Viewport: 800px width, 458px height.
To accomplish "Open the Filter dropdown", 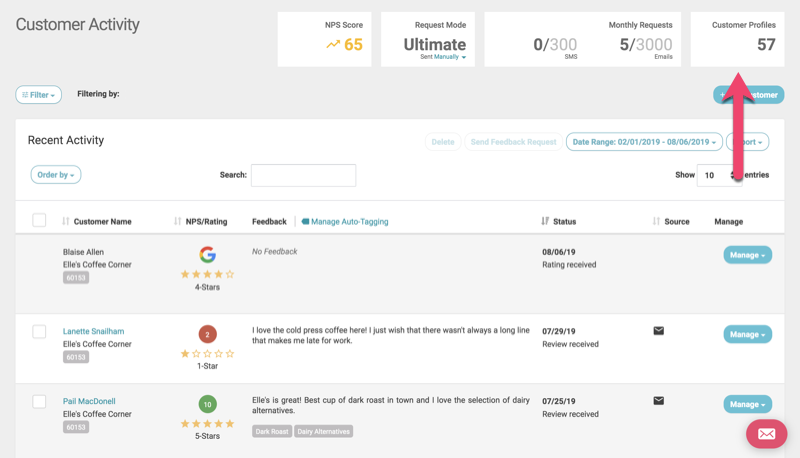I will 38,95.
